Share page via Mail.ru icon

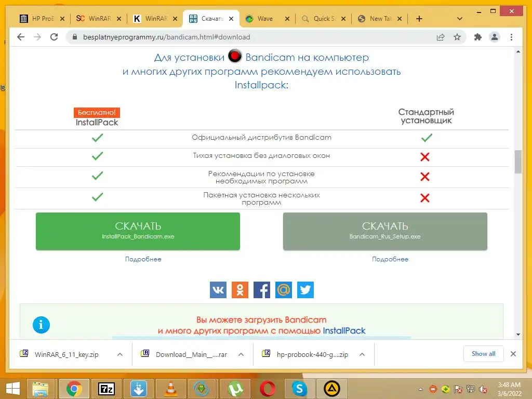(x=284, y=290)
